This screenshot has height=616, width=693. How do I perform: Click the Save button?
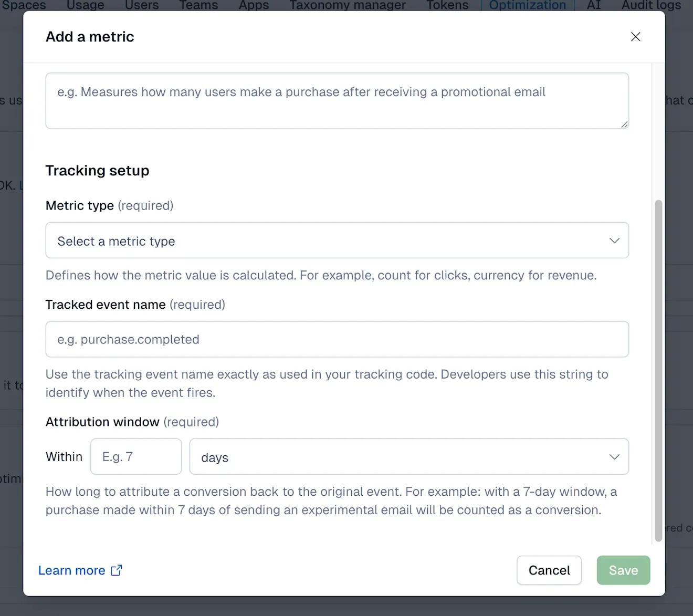(623, 570)
